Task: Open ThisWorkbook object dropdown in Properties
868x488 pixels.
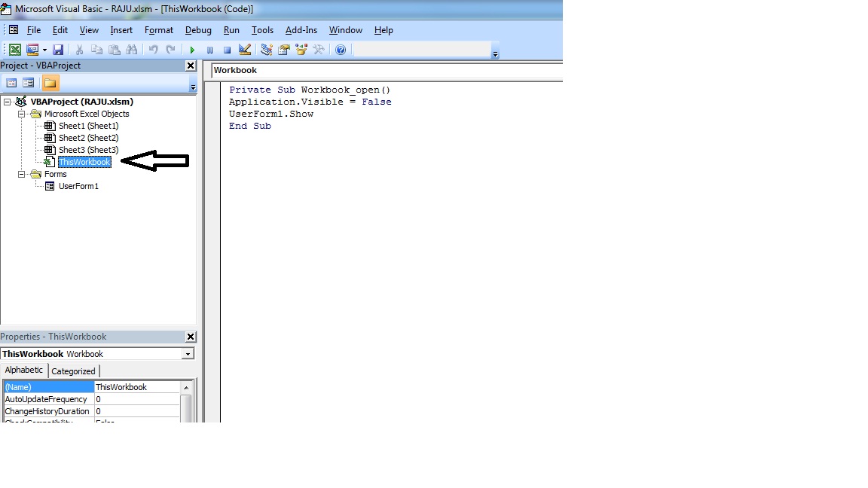Action: click(188, 354)
